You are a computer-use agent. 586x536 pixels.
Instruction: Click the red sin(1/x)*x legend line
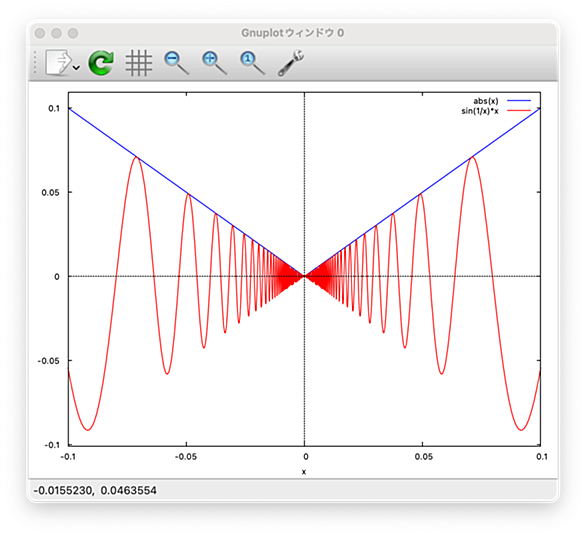tap(519, 110)
